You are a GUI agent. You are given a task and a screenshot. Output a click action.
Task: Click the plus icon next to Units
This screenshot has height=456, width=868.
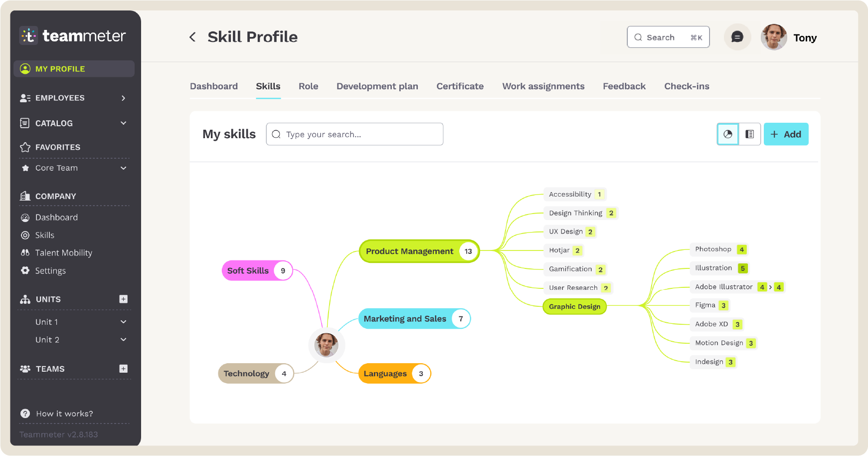(124, 299)
